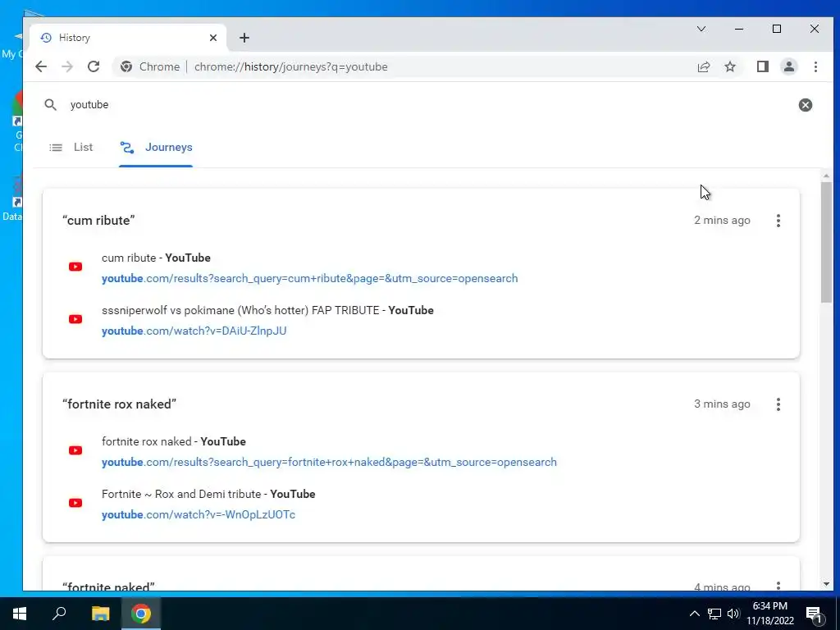Image resolution: width=840 pixels, height=630 pixels.
Task: Open Windows taskbar search
Action: tap(59, 614)
